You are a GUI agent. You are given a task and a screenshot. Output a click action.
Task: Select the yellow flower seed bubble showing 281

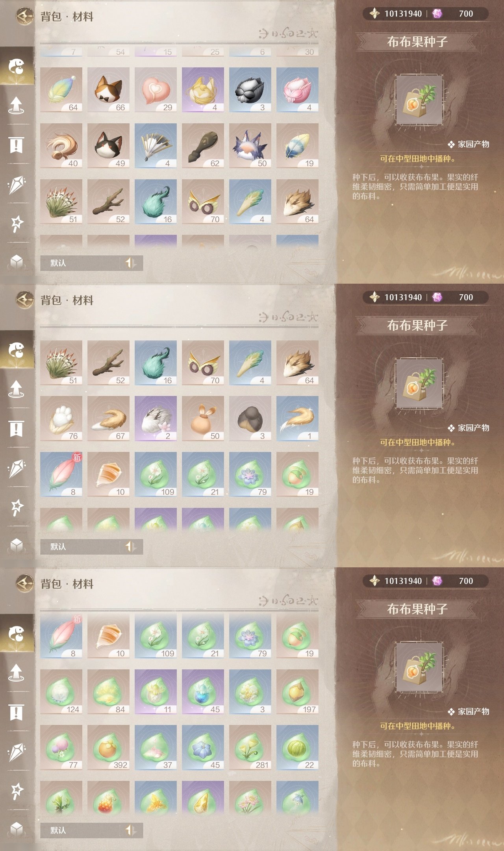[x=250, y=747]
